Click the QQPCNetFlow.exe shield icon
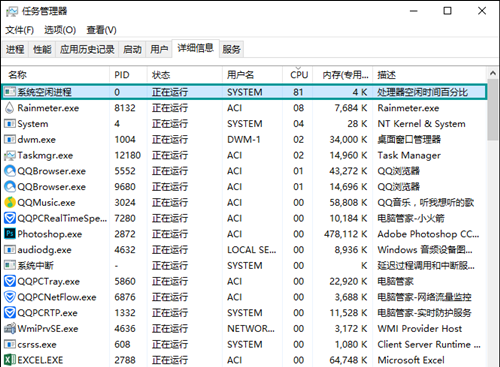The width and height of the screenshot is (500, 367). pos(10,297)
